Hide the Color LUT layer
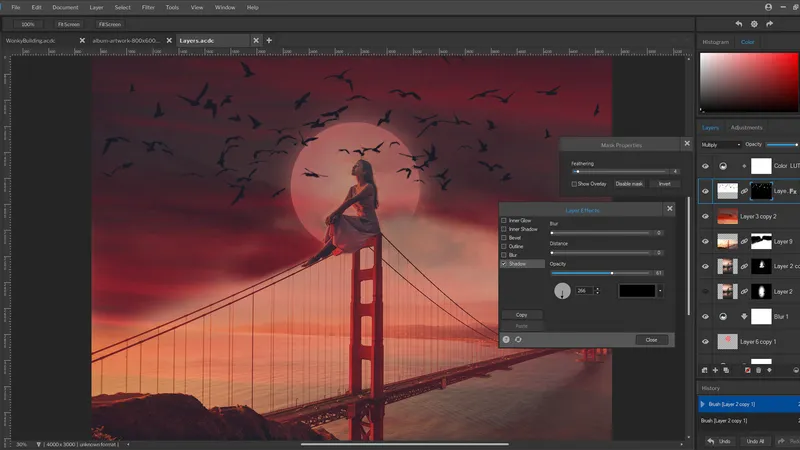The image size is (800, 450). [x=706, y=166]
